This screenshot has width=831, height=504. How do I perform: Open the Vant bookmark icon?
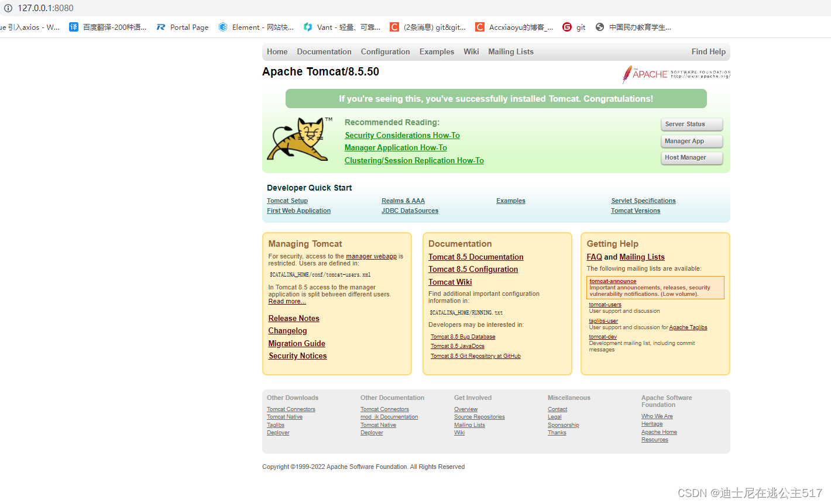click(308, 27)
